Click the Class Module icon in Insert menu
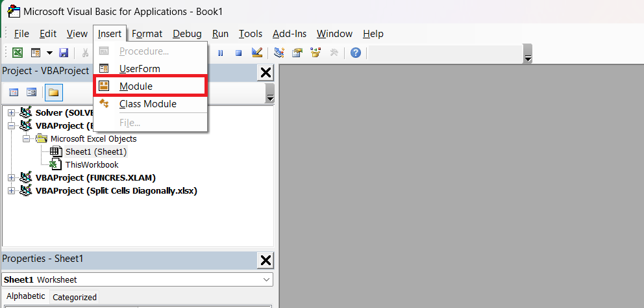The image size is (644, 308). 104,103
